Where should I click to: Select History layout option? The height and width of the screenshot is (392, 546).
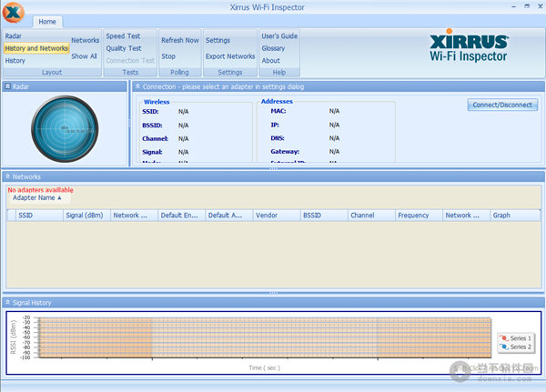click(x=15, y=61)
